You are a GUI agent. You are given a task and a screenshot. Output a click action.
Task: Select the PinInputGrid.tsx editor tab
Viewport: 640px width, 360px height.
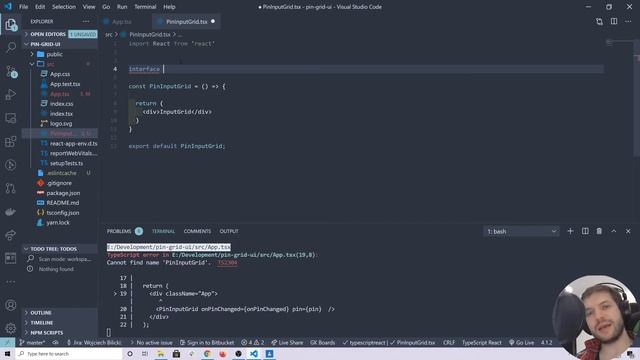(x=186, y=22)
